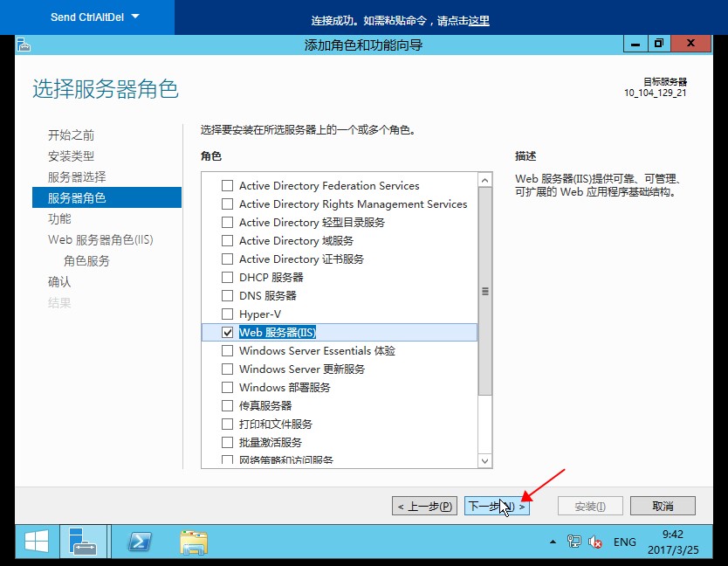The height and width of the screenshot is (566, 728).
Task: Check Active Directory 轻型目录服务
Action: (228, 223)
